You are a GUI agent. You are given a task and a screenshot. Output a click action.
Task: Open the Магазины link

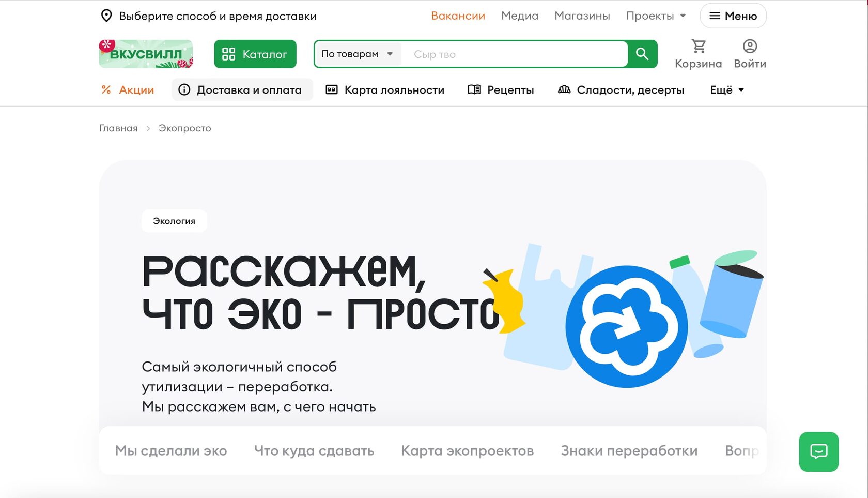click(x=582, y=16)
